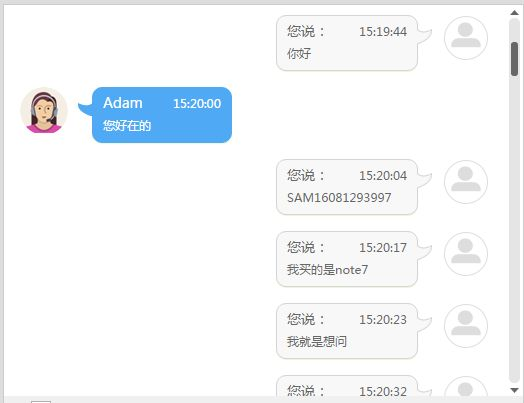Screen dimensions: 524x403
Task: Click Adam's support agent avatar
Action: point(44,110)
